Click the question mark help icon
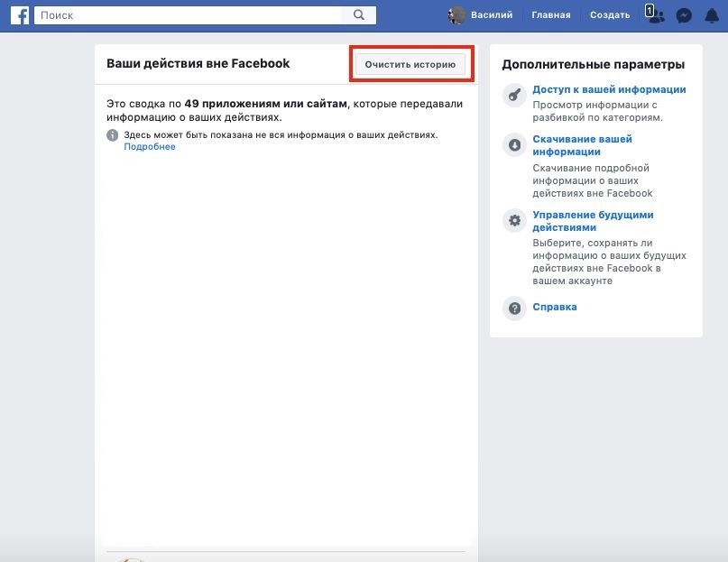 (x=514, y=309)
